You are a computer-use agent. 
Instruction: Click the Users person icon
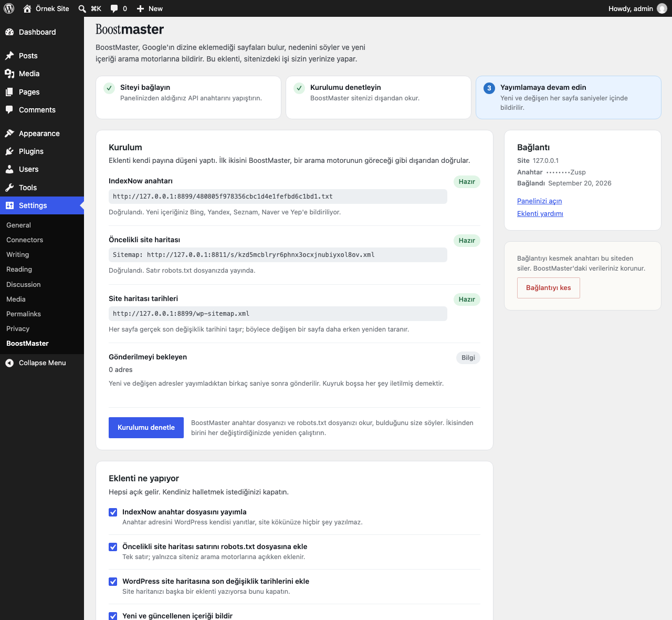coord(9,169)
